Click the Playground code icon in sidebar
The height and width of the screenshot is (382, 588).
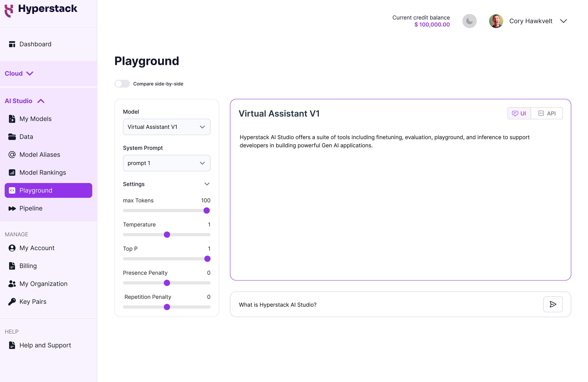coord(12,190)
